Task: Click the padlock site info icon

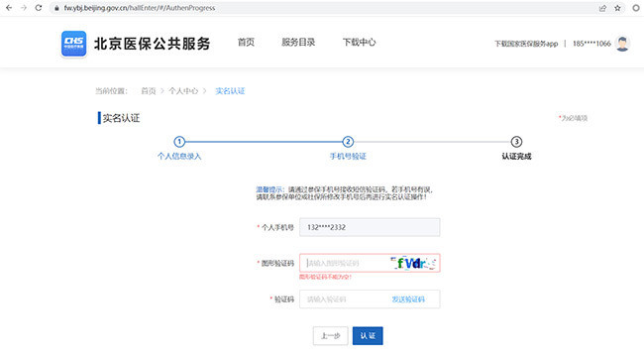Action: [56, 8]
